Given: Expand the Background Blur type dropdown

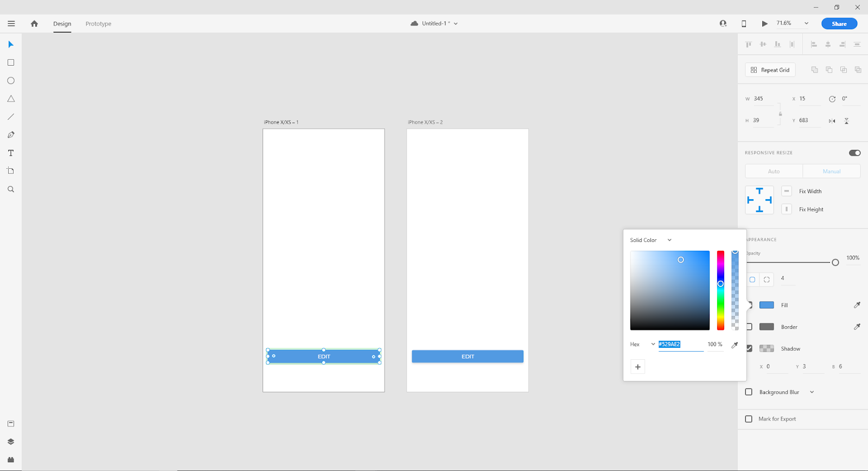Looking at the screenshot, I should pyautogui.click(x=812, y=392).
